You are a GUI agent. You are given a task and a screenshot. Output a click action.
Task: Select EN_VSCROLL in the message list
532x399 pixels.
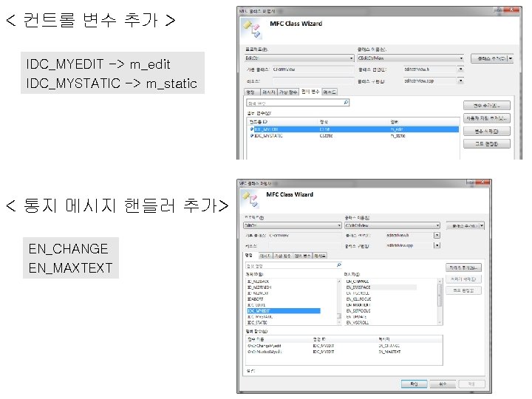(x=358, y=323)
